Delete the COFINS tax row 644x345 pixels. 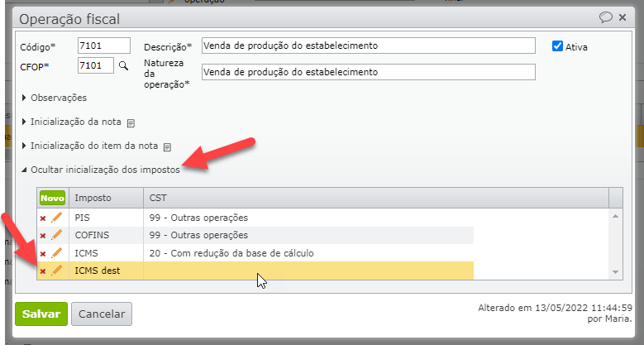pos(43,236)
